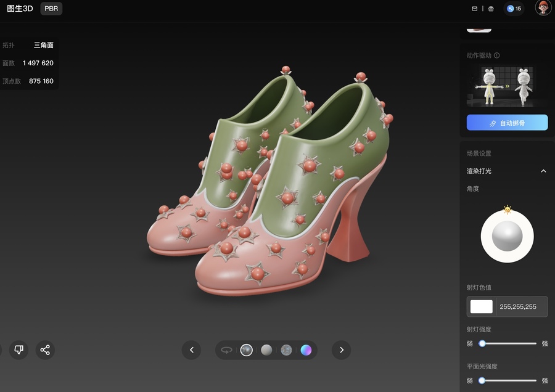Collapse the 渲染打光 section

(543, 171)
